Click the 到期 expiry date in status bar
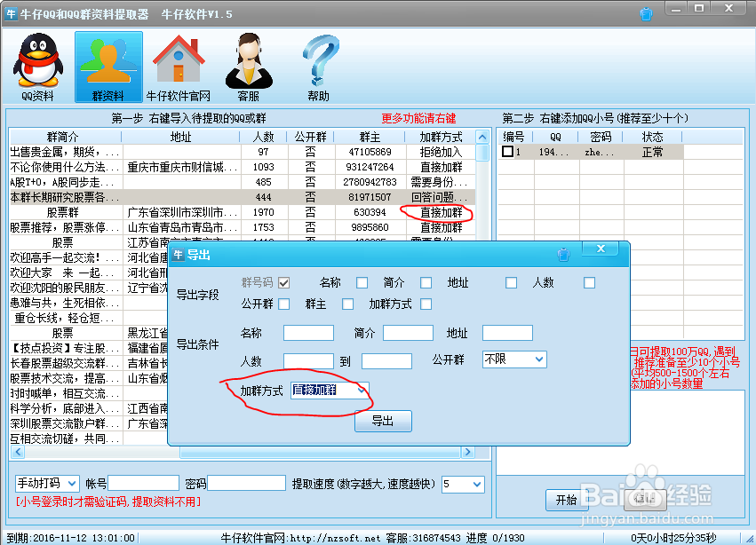This screenshot has height=545, width=756. (x=71, y=538)
